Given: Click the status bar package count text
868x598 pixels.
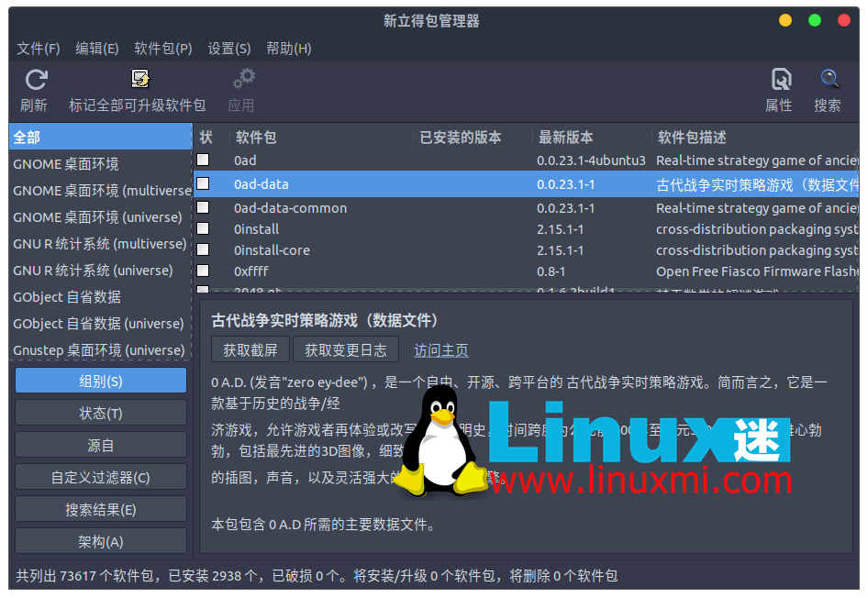Looking at the screenshot, I should click(x=317, y=576).
